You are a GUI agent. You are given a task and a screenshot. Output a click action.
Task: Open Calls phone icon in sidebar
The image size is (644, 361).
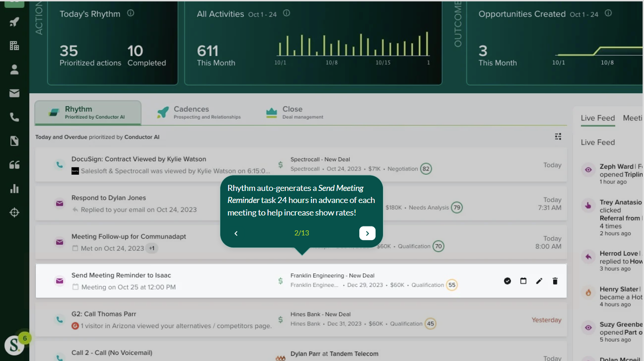(x=14, y=117)
